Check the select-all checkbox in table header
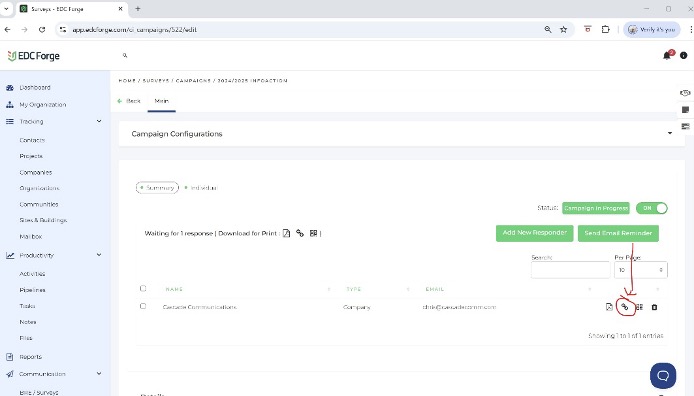The height and width of the screenshot is (396, 694). pos(143,288)
